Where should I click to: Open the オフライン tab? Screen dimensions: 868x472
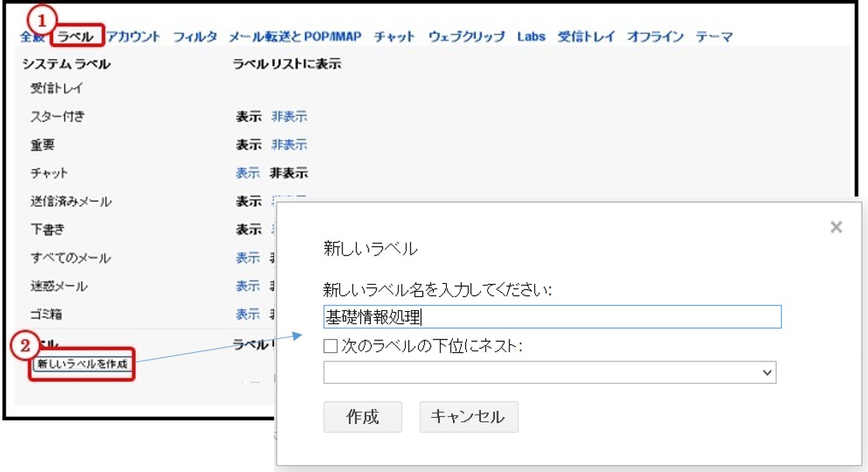(655, 36)
